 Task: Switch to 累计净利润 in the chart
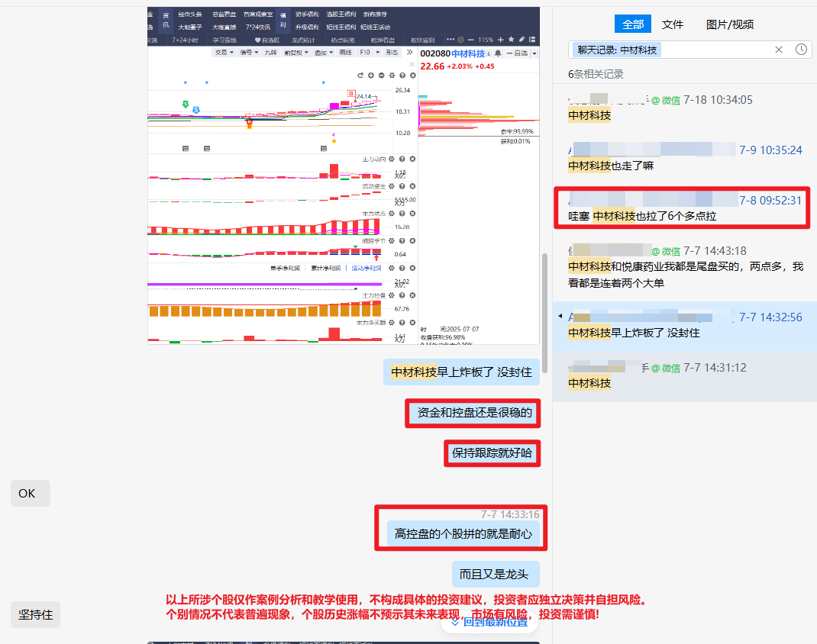pos(325,268)
